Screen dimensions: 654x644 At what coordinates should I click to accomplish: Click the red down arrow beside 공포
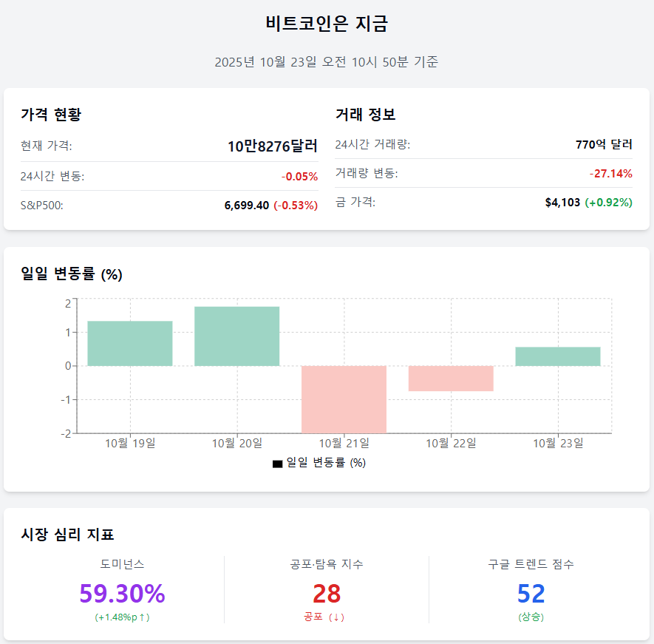click(x=338, y=617)
